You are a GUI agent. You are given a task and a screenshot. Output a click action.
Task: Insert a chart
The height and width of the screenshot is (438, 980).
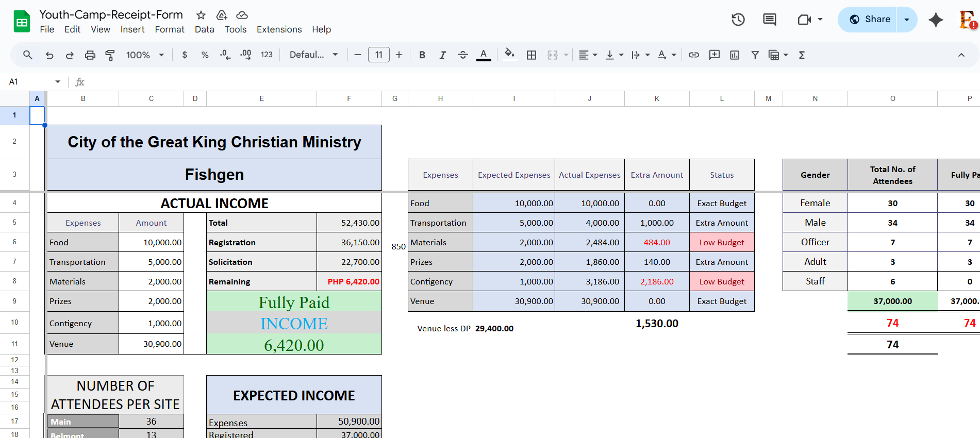click(735, 55)
